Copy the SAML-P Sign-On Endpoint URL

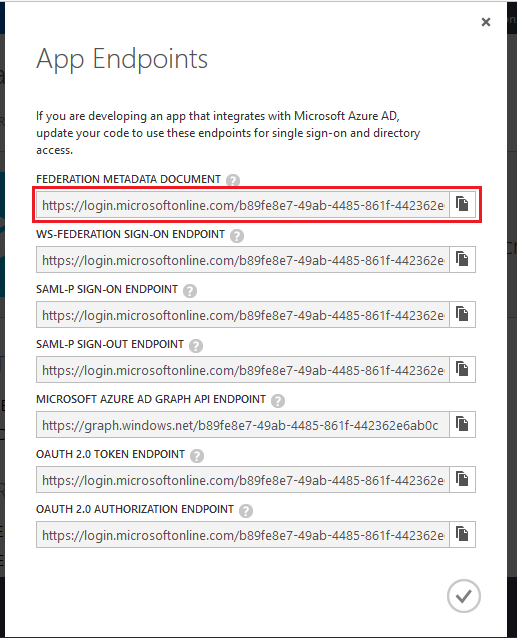pos(463,314)
